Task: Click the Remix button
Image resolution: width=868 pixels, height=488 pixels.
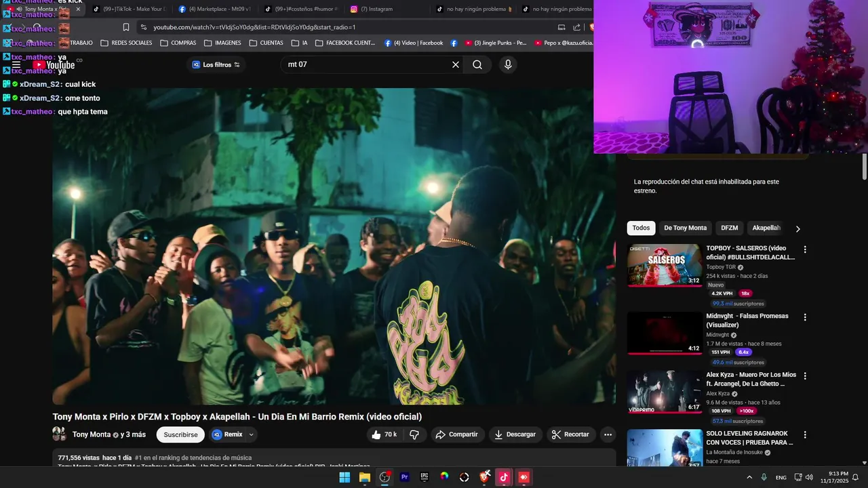Action: pyautogui.click(x=227, y=434)
